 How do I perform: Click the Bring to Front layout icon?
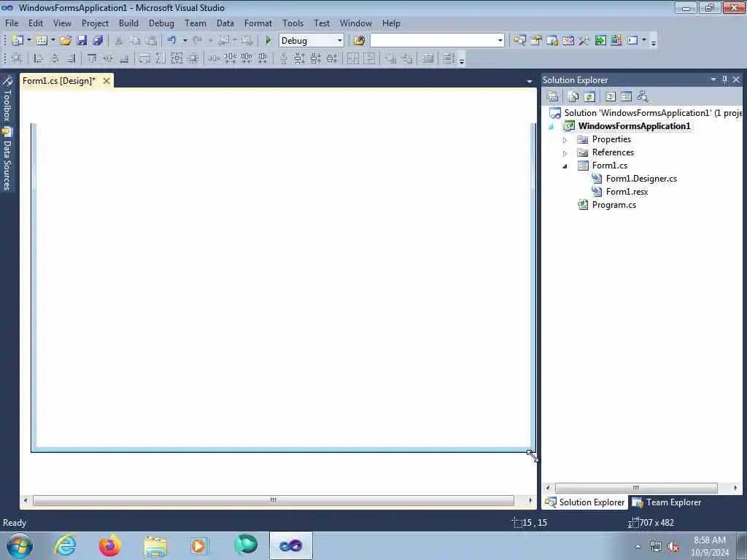[391, 58]
